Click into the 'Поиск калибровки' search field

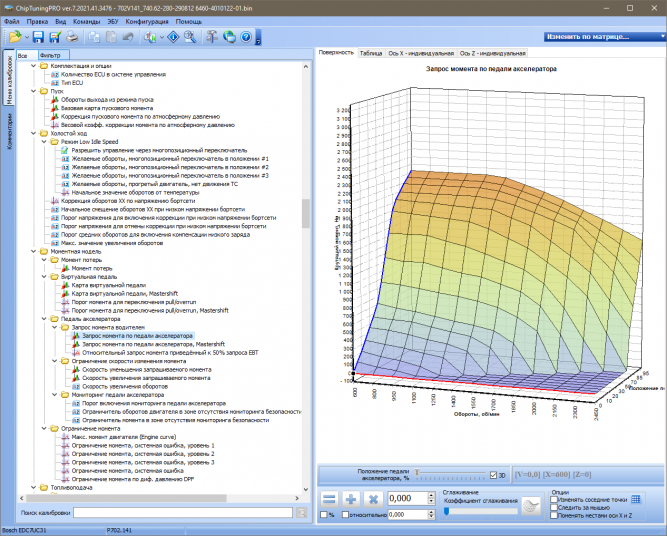pyautogui.click(x=183, y=513)
